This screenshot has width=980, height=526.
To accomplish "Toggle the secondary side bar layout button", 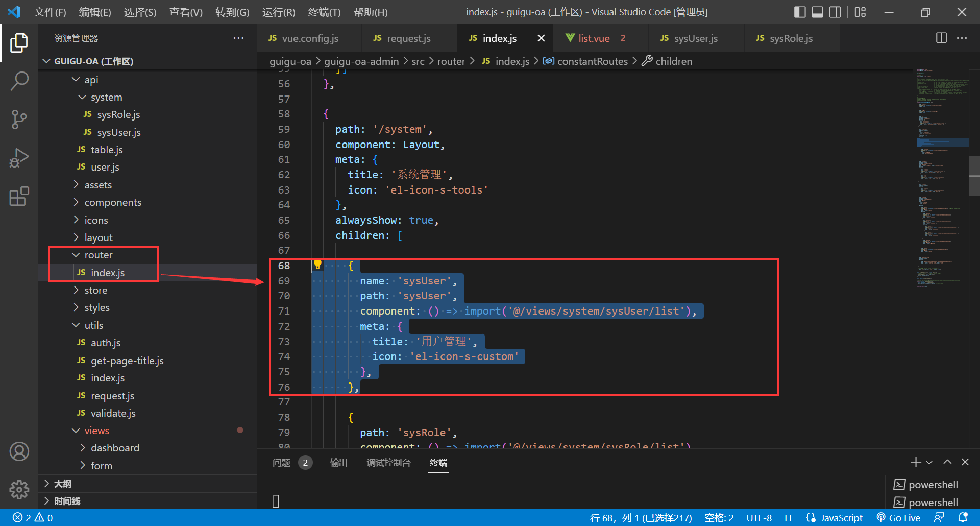I will [835, 12].
